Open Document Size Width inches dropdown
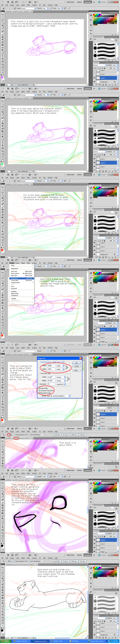The height and width of the screenshot is (644, 120). pyautogui.click(x=61, y=377)
